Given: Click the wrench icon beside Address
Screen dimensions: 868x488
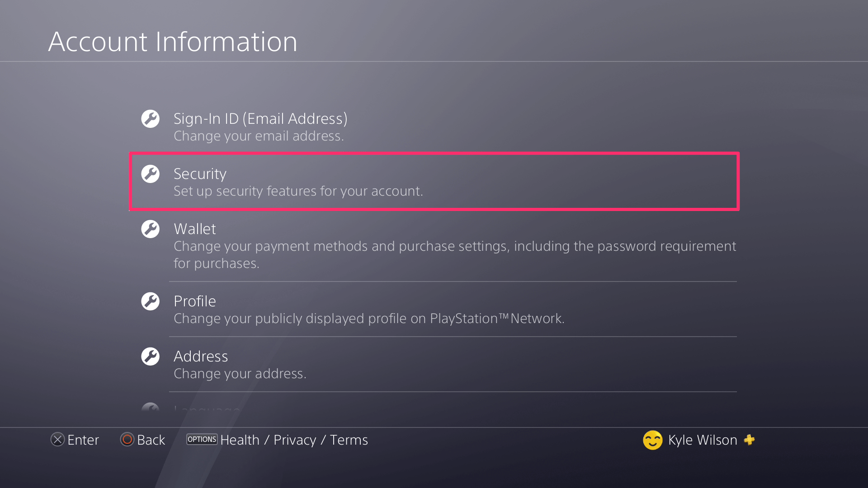Looking at the screenshot, I should pyautogui.click(x=150, y=357).
